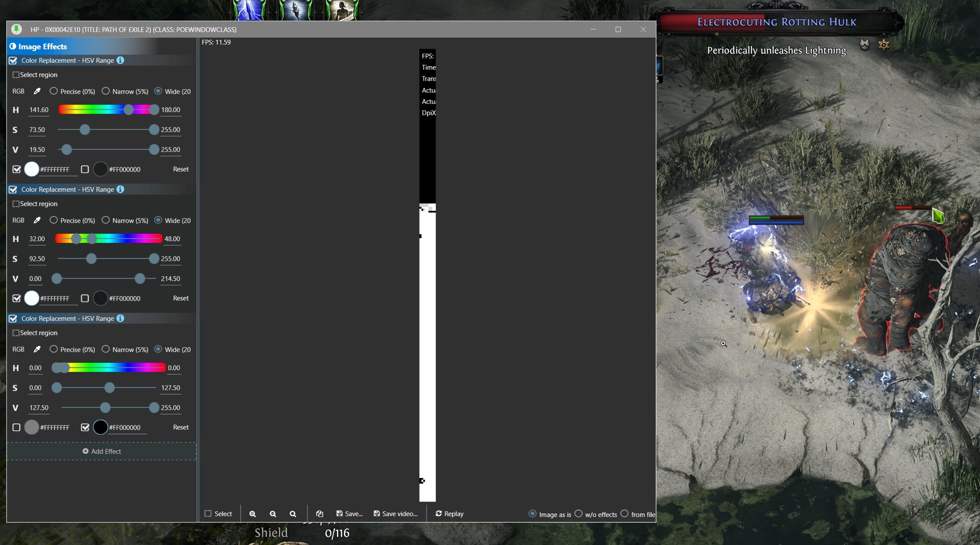Disable the third Color Replacement effect checkbox

pyautogui.click(x=13, y=319)
